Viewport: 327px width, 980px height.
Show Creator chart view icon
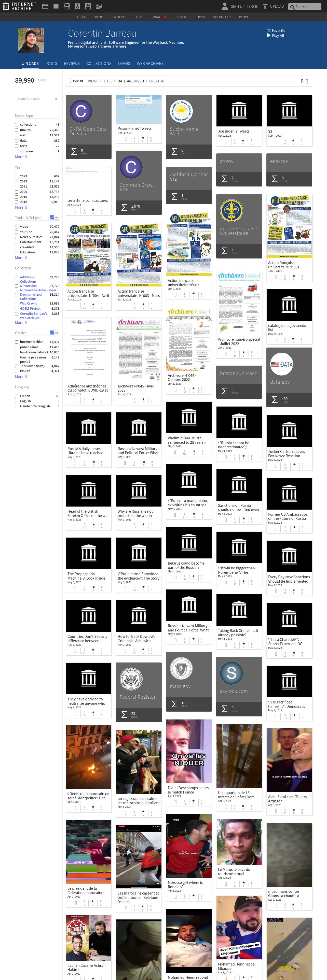[52, 333]
